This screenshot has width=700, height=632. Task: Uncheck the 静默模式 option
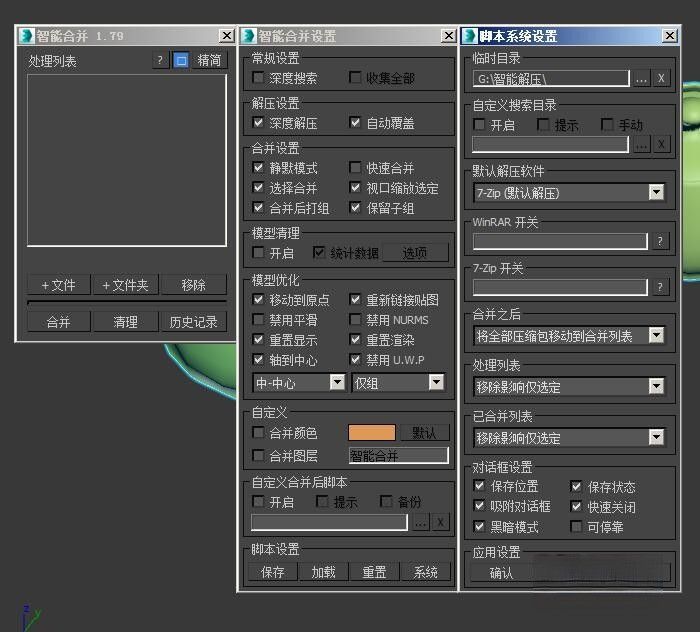point(258,167)
